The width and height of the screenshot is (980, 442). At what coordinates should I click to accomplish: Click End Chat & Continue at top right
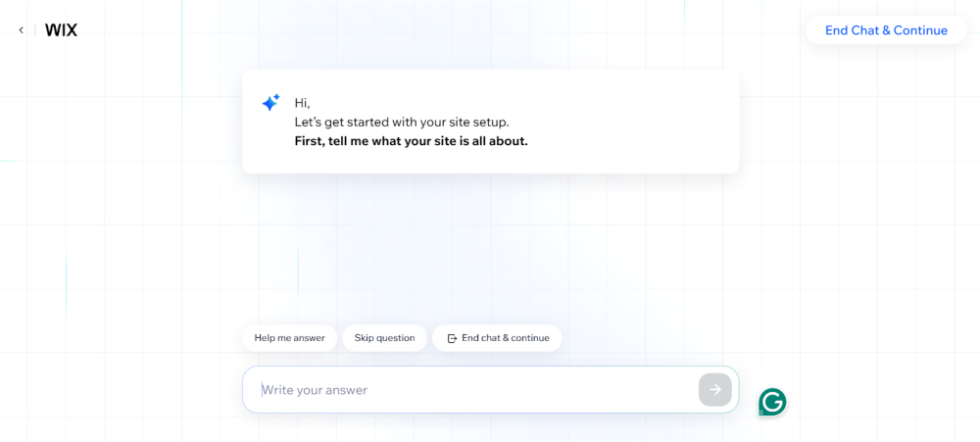click(x=886, y=30)
